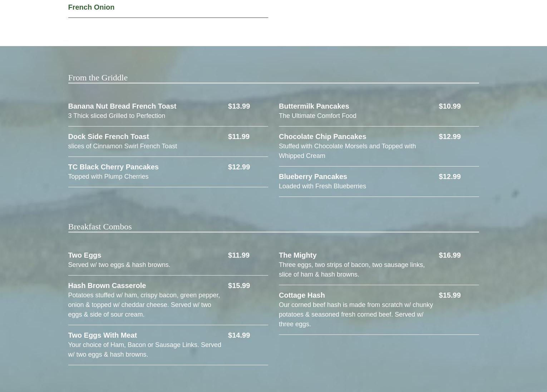
Task: Click the $16.99 price for The Mighty
Action: (x=449, y=255)
